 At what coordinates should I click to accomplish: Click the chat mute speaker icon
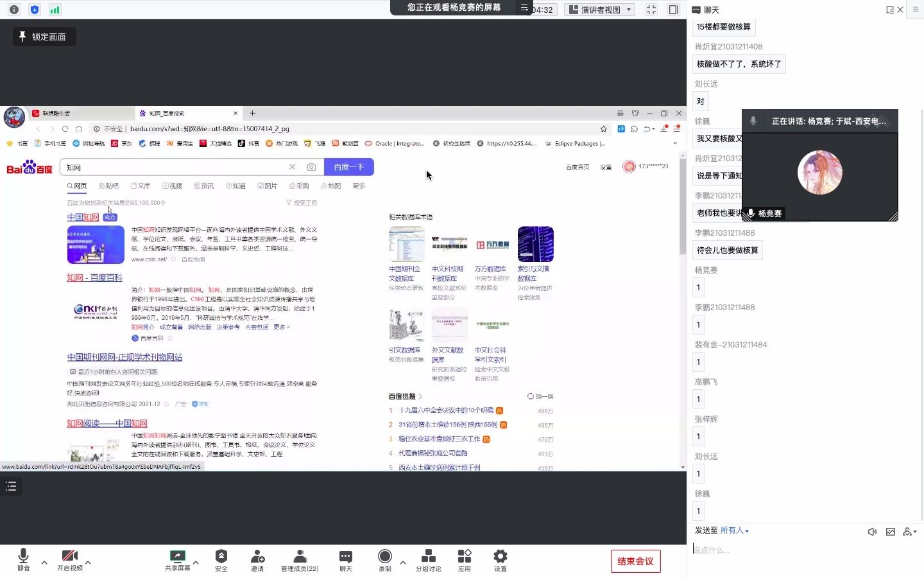pyautogui.click(x=873, y=532)
